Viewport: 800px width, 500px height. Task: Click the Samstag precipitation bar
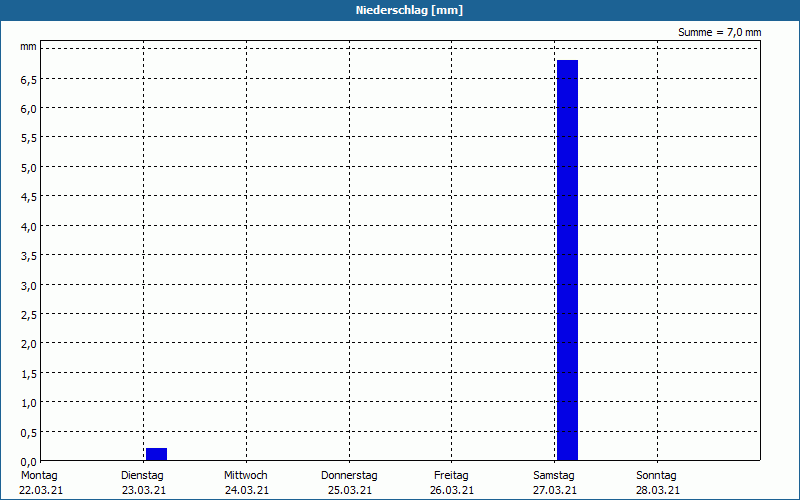coord(567,260)
